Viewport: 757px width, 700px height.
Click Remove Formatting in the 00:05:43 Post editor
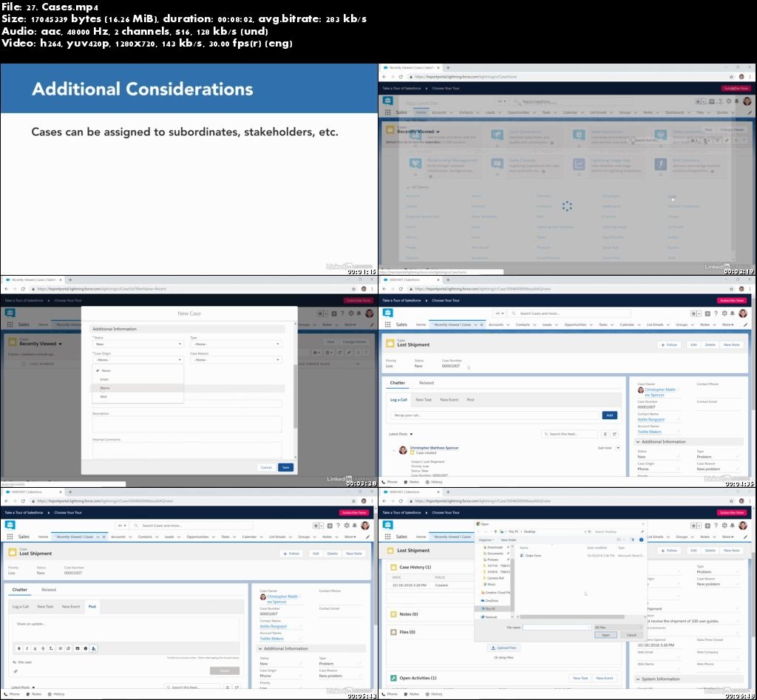point(51,648)
